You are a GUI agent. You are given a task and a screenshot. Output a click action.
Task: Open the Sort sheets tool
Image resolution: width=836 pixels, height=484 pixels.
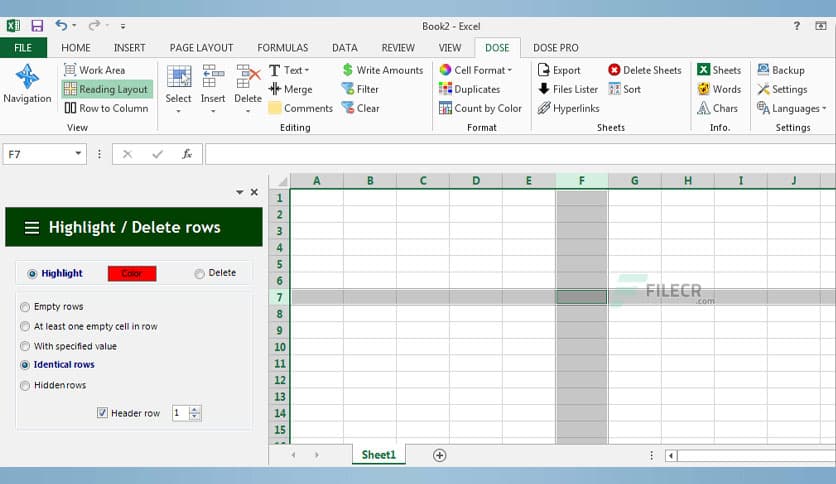point(625,89)
